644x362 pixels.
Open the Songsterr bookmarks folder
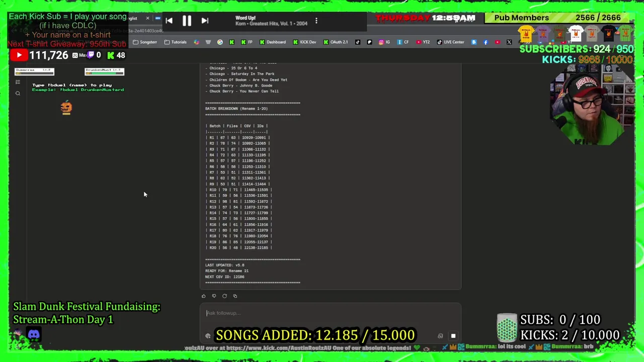pyautogui.click(x=145, y=42)
